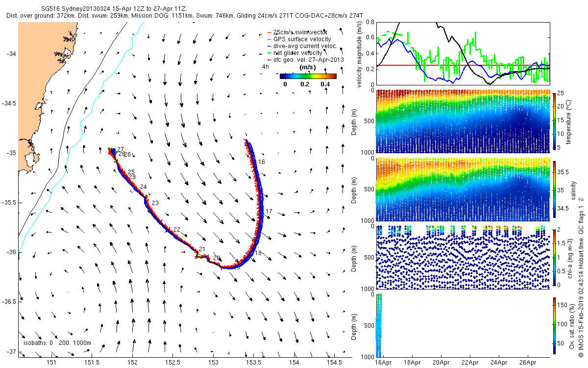The image size is (588, 368).
Task: Click the '4h' label beside the velocity colorbar
Action: 266,66
